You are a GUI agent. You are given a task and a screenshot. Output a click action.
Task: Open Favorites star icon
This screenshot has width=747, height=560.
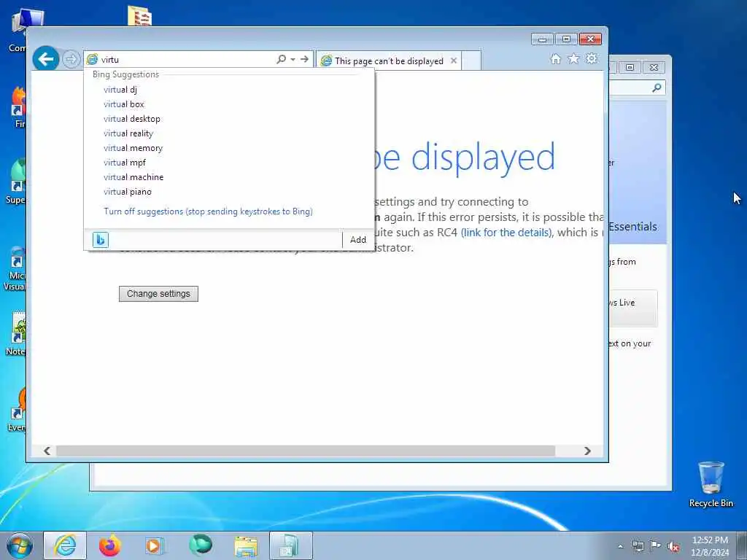[x=573, y=58]
